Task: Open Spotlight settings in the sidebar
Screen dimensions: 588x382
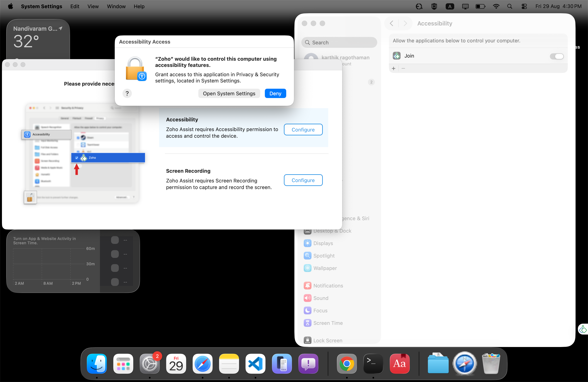Action: coord(324,256)
